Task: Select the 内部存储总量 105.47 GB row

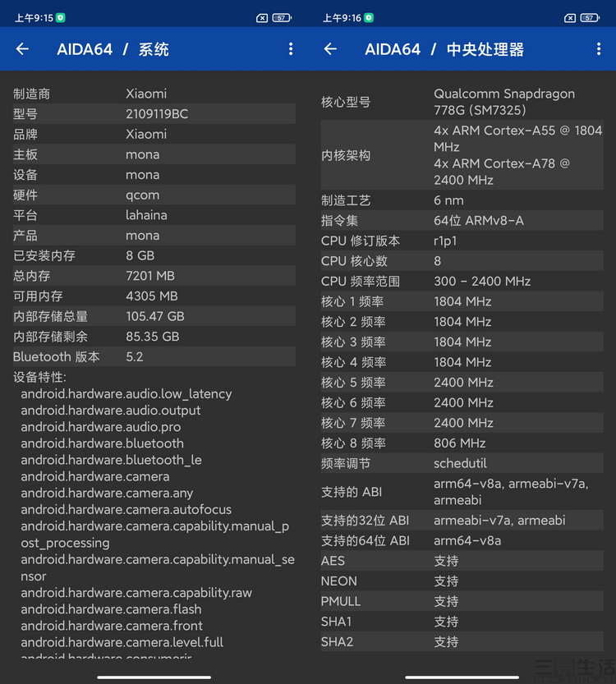Action: click(154, 316)
